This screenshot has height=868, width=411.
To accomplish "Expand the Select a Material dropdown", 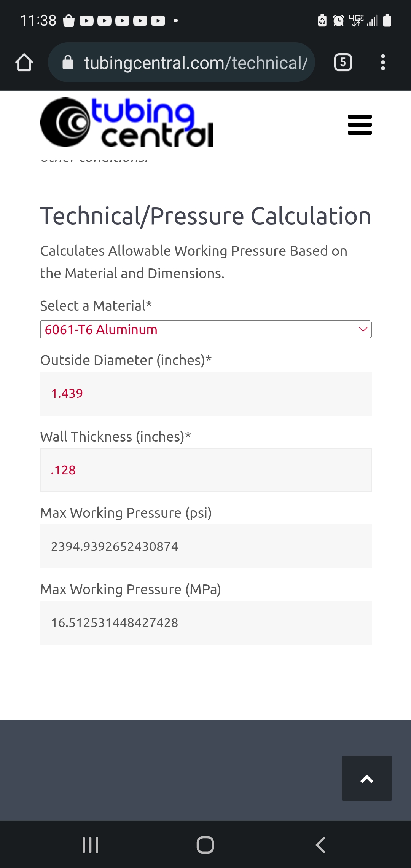I will 206,329.
